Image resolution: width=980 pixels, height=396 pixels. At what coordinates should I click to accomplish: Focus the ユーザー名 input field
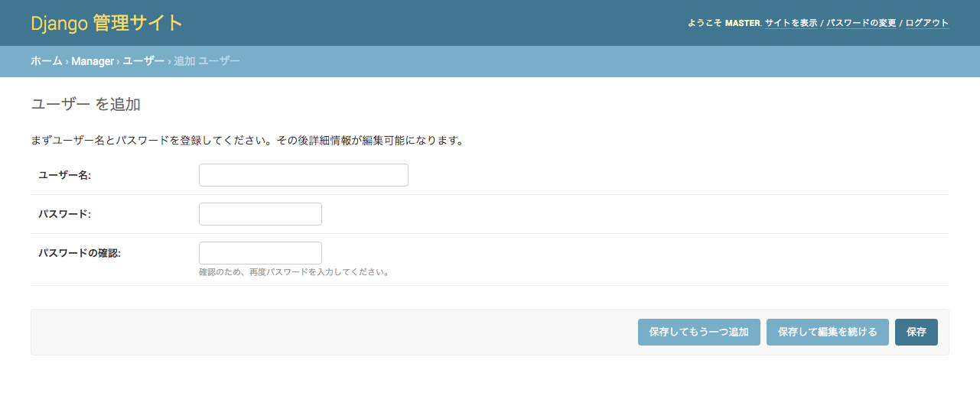(303, 175)
